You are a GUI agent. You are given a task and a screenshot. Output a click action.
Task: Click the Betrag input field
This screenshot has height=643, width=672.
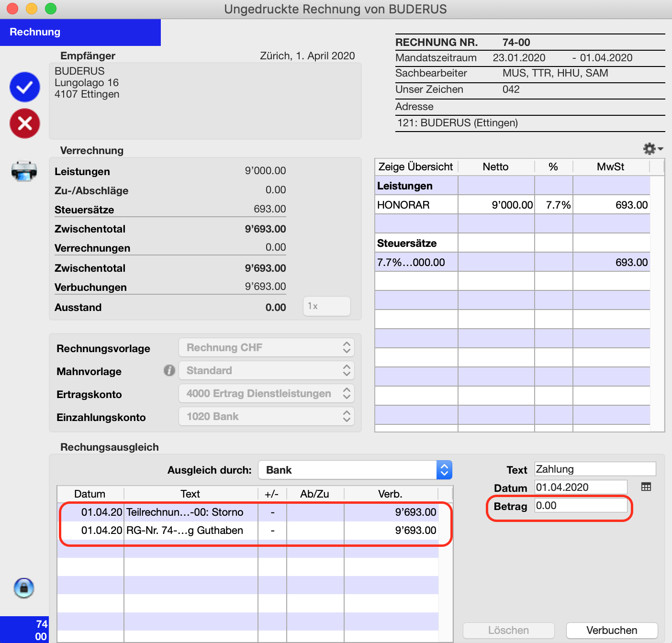coord(581,506)
